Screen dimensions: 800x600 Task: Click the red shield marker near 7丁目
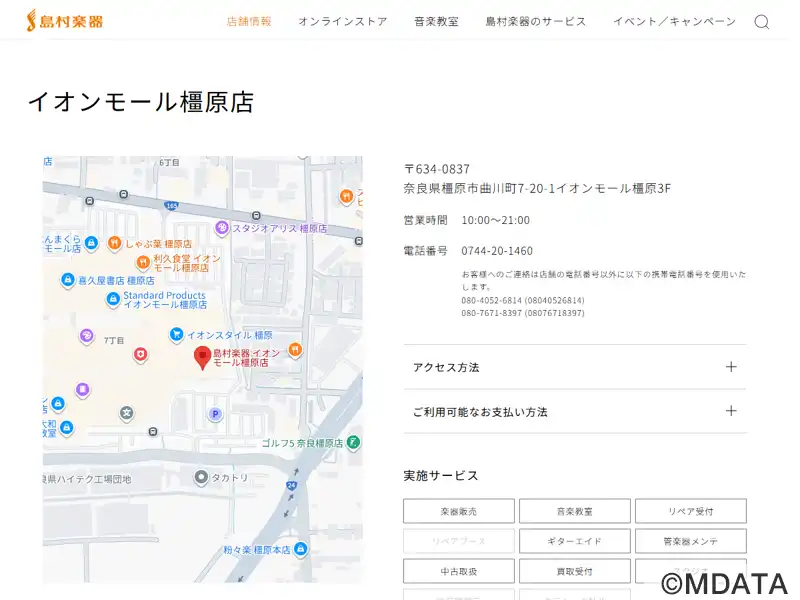140,354
